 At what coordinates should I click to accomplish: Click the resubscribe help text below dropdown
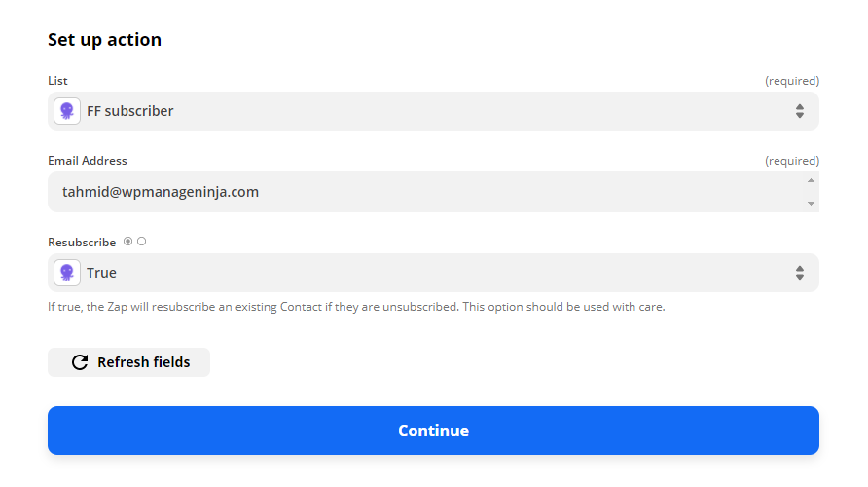click(x=356, y=307)
